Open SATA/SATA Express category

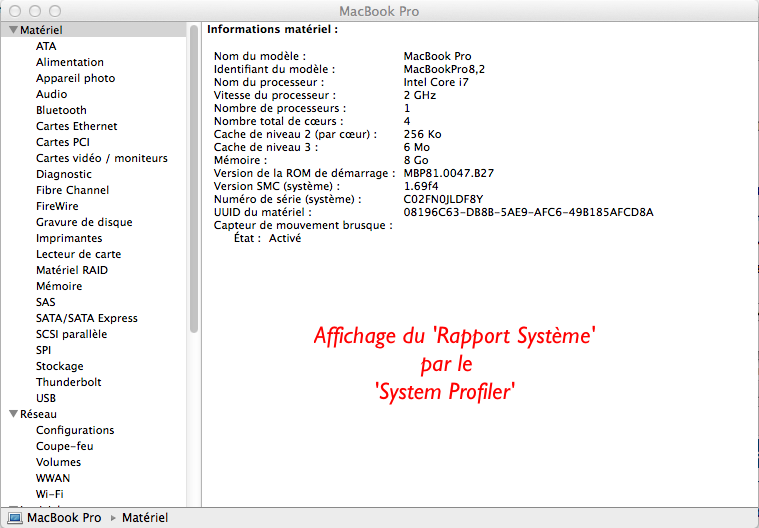click(x=87, y=317)
